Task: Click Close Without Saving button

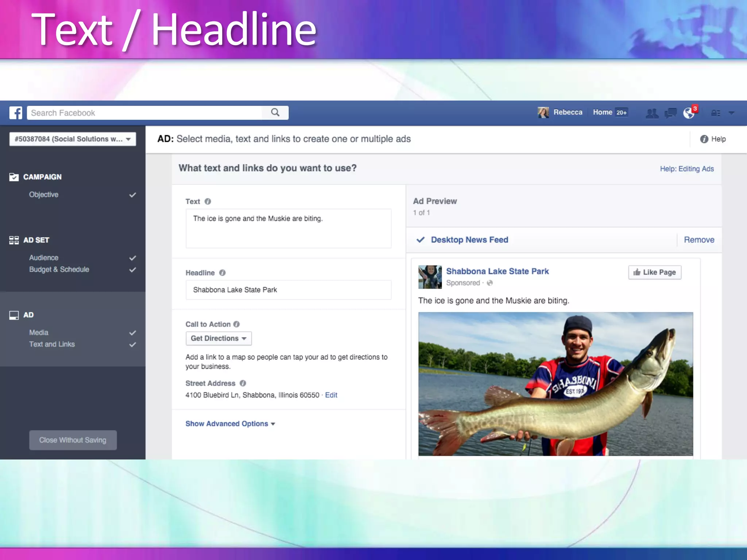Action: click(73, 440)
